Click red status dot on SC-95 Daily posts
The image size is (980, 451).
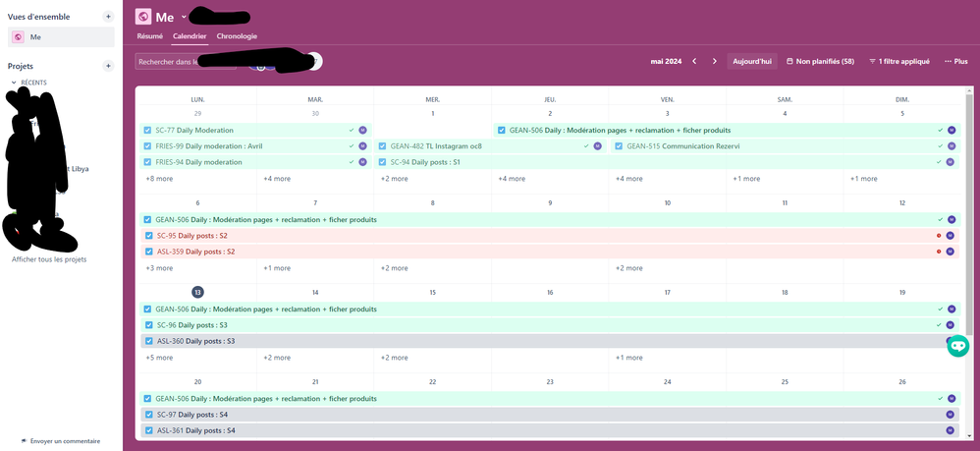(939, 235)
